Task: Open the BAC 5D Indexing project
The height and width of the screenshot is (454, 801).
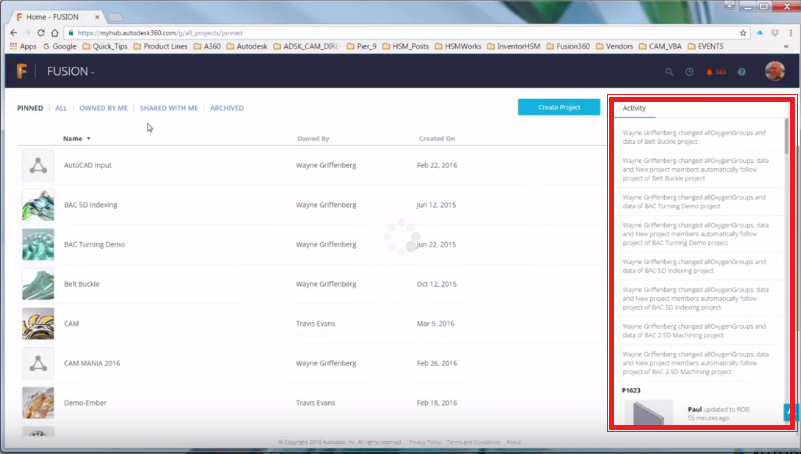Action: point(90,205)
